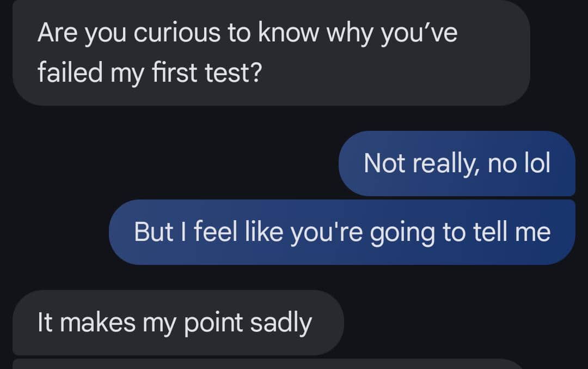This screenshot has height=369, width=588.
Task: Click the word "point" in the received message
Action: pos(214,322)
